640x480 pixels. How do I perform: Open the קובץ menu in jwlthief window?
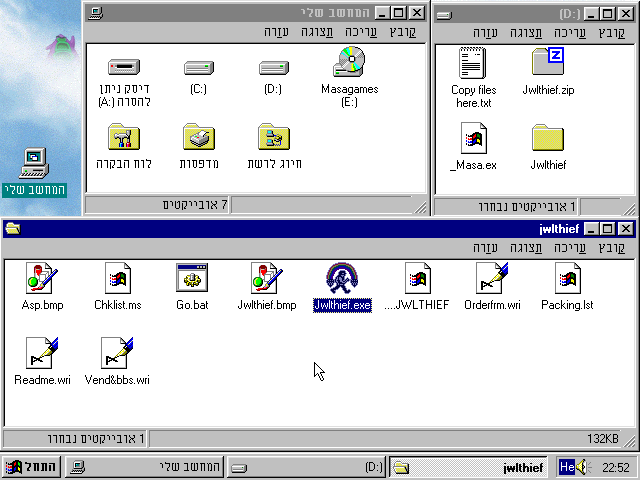pos(612,247)
